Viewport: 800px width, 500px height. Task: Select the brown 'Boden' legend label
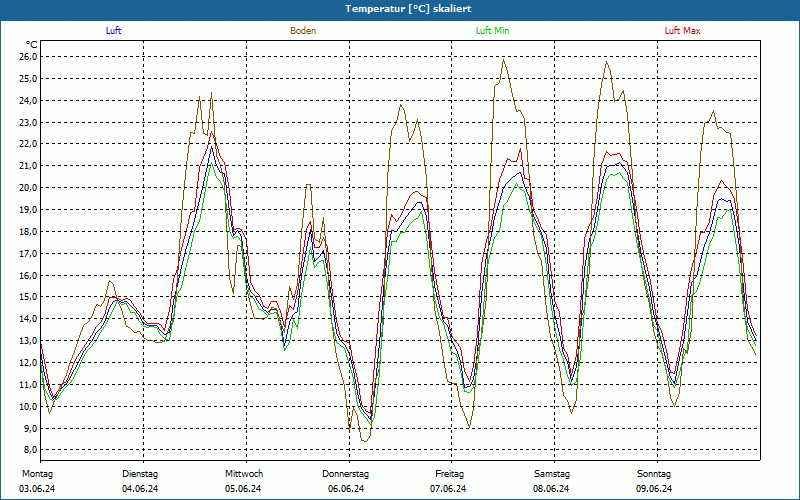(x=303, y=31)
